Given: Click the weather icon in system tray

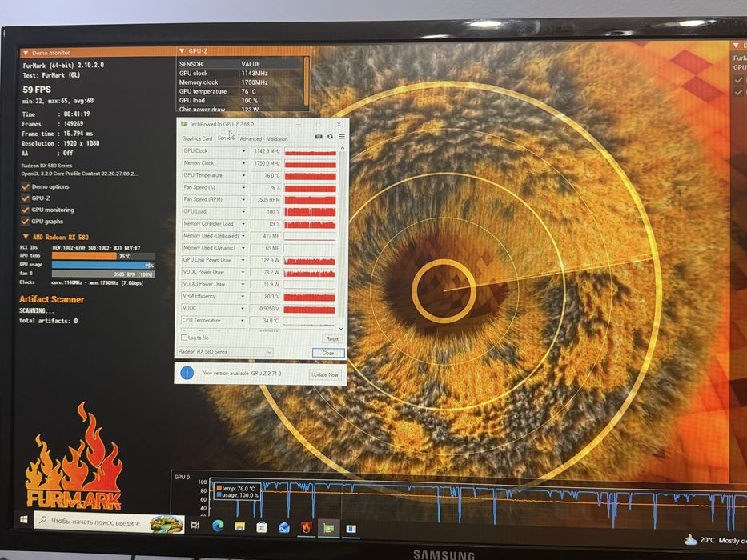Looking at the screenshot, I should [x=690, y=539].
